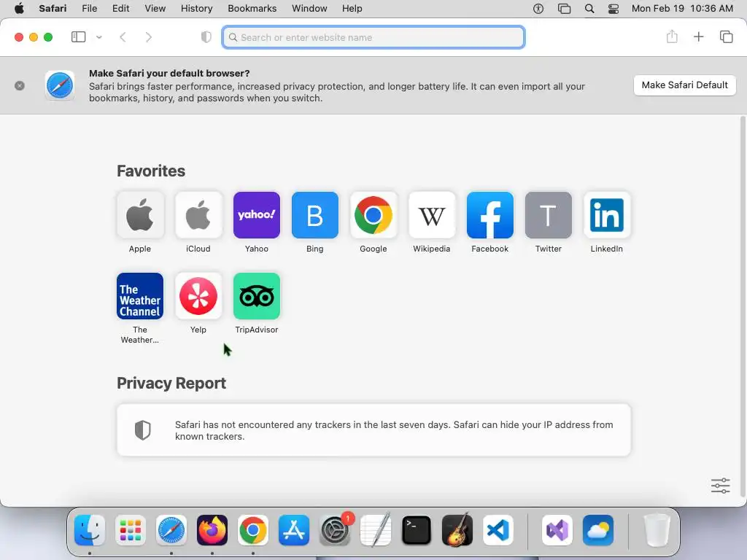Open a new tab with plus button
The width and height of the screenshot is (747, 560).
(698, 36)
